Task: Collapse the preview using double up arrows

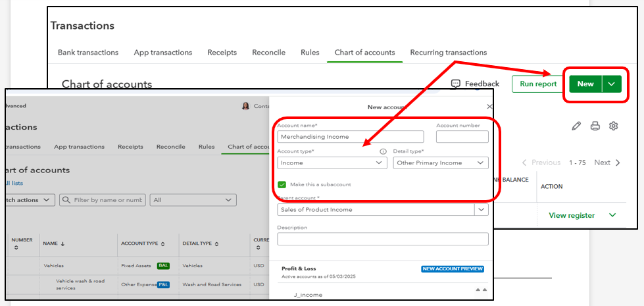Action: tap(481, 290)
